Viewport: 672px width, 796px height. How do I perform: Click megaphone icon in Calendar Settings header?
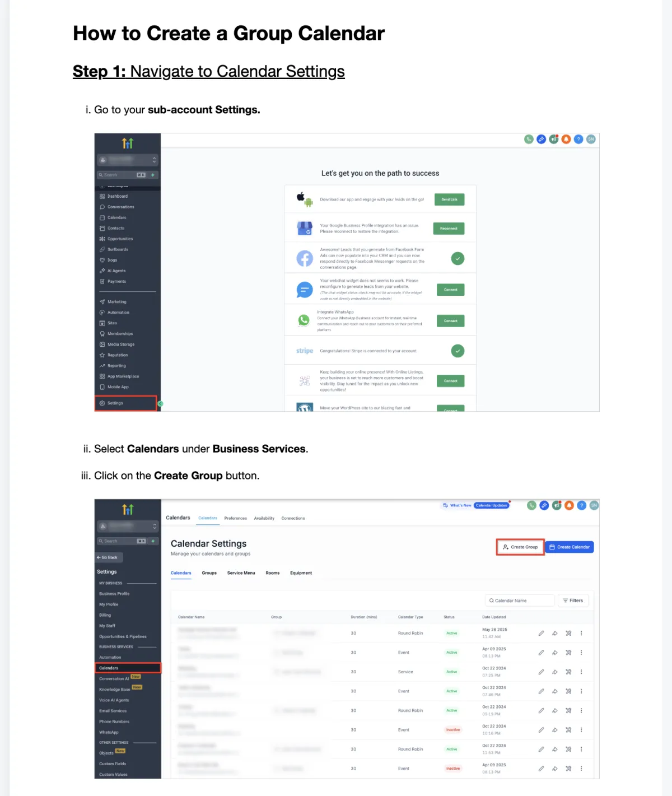557,505
